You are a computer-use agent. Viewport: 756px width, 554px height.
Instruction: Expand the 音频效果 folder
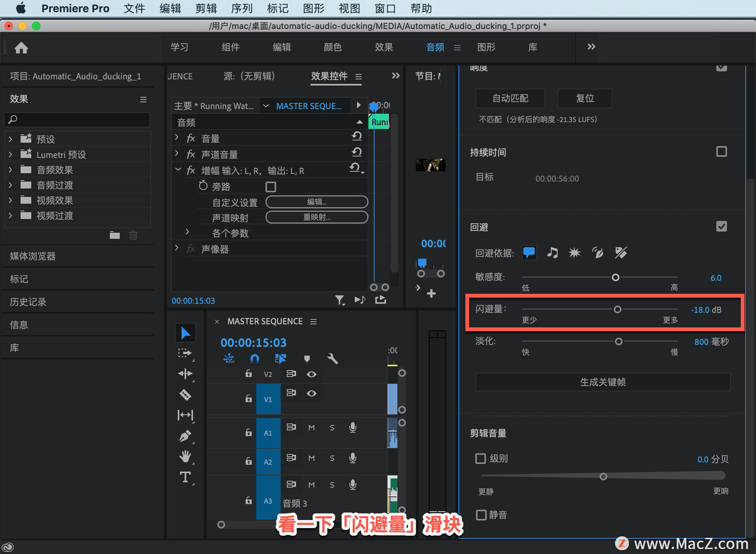coord(11,170)
